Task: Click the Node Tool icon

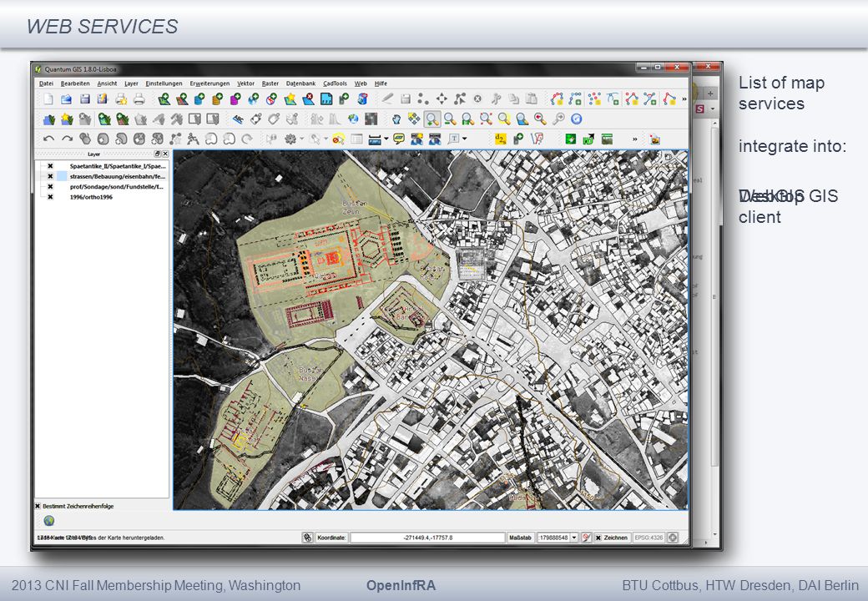Action: [x=460, y=99]
